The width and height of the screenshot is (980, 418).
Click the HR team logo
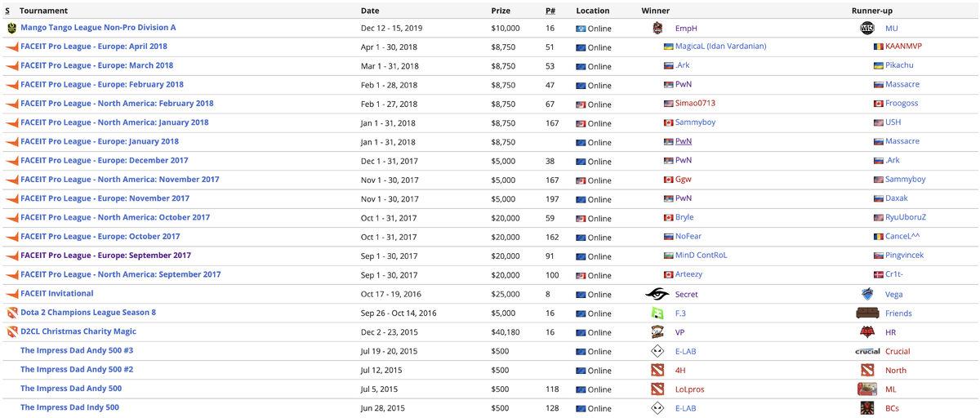click(x=867, y=332)
